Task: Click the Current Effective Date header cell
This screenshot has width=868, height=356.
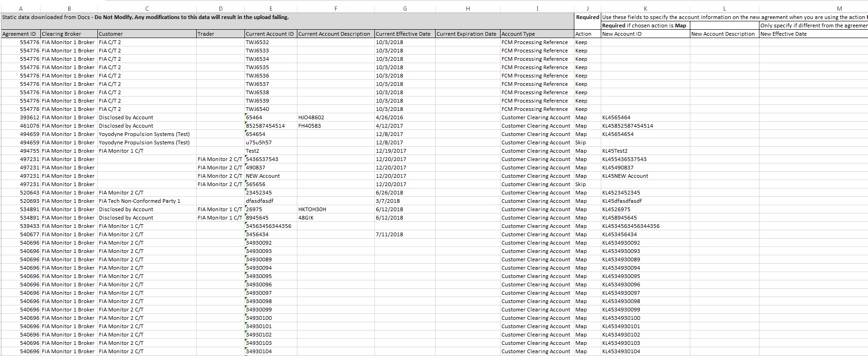Action: click(405, 34)
